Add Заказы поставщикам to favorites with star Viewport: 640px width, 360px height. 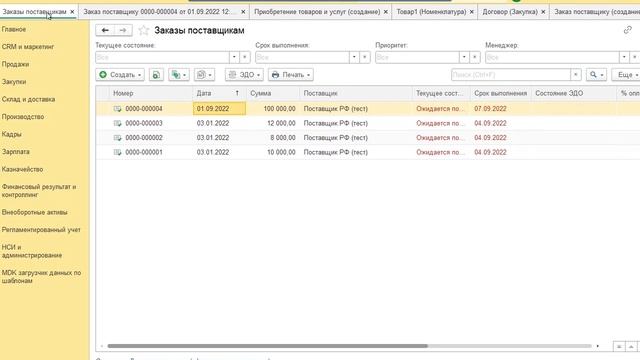point(143,30)
